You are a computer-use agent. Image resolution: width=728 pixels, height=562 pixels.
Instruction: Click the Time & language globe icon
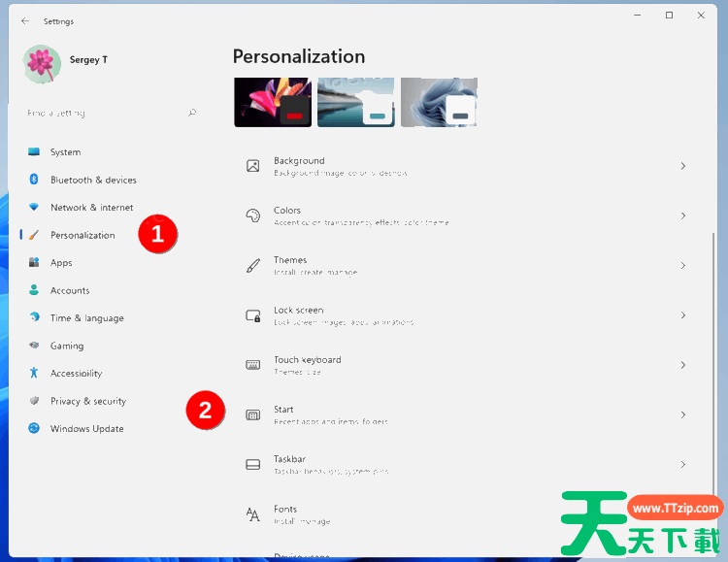click(34, 317)
